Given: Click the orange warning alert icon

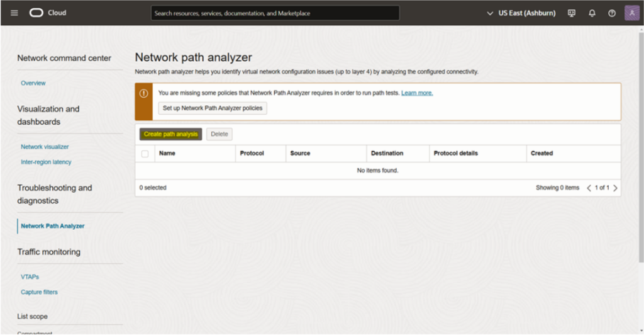Looking at the screenshot, I should tap(143, 93).
